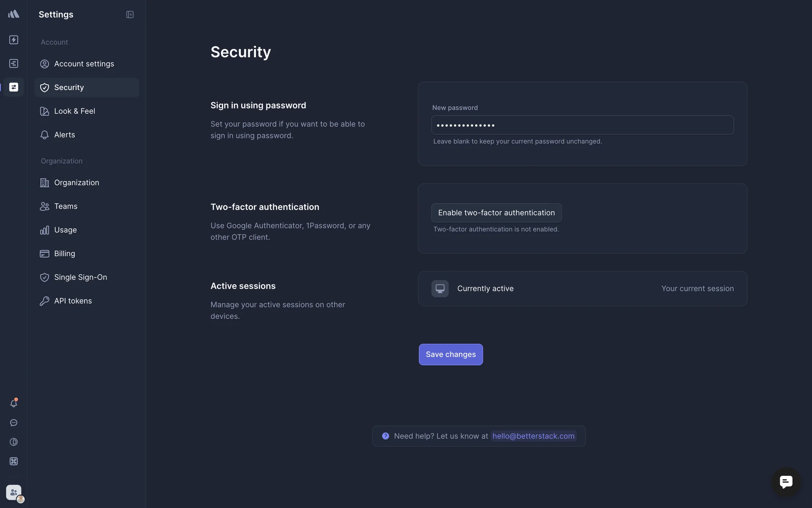Collapse the Settings sidebar panel
Viewport: 812px width, 508px height.
pos(130,15)
